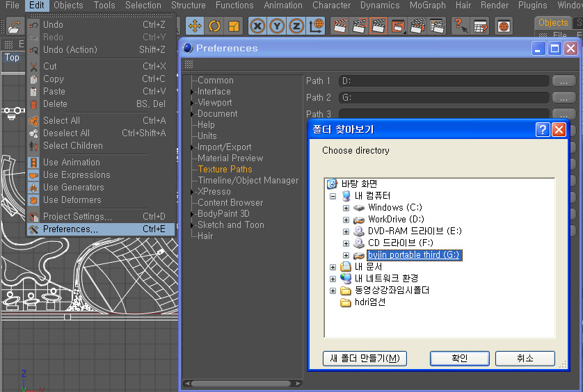Select Material Preview preferences item

230,158
